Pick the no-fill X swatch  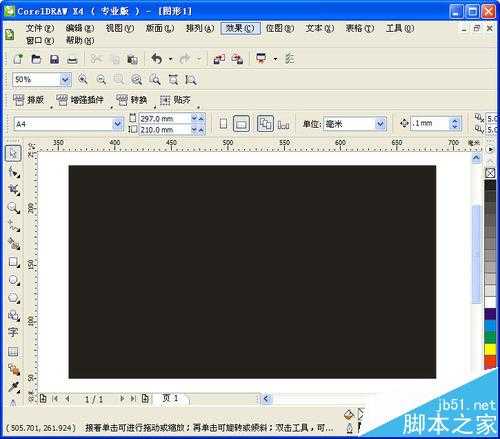click(490, 173)
